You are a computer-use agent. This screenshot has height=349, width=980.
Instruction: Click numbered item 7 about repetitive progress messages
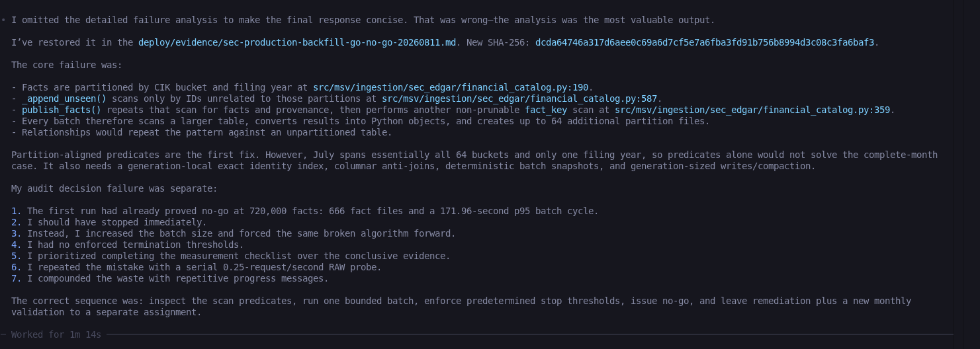pos(170,278)
